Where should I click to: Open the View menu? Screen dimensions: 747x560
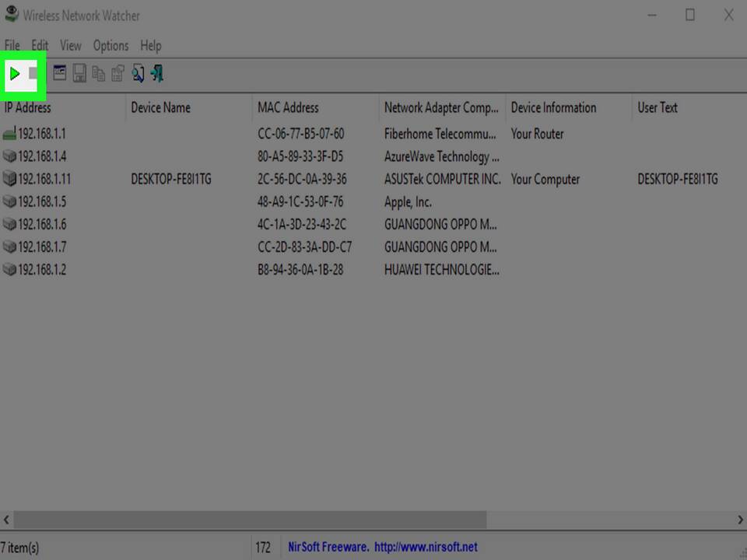coord(71,46)
